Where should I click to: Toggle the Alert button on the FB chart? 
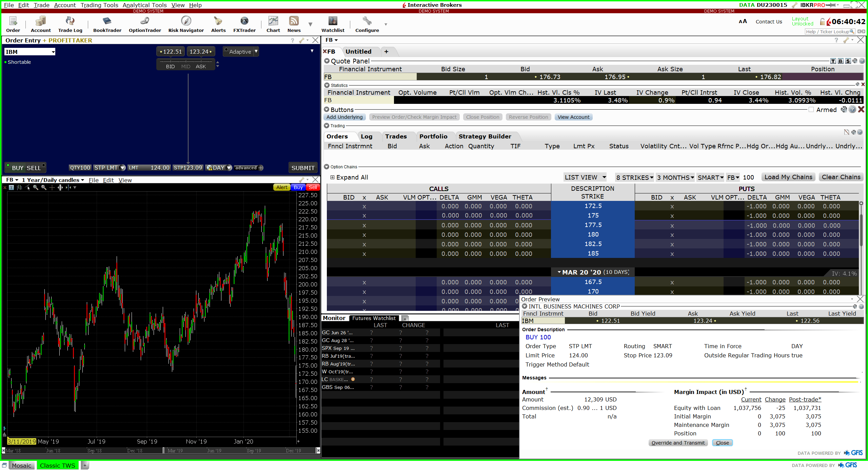point(281,187)
